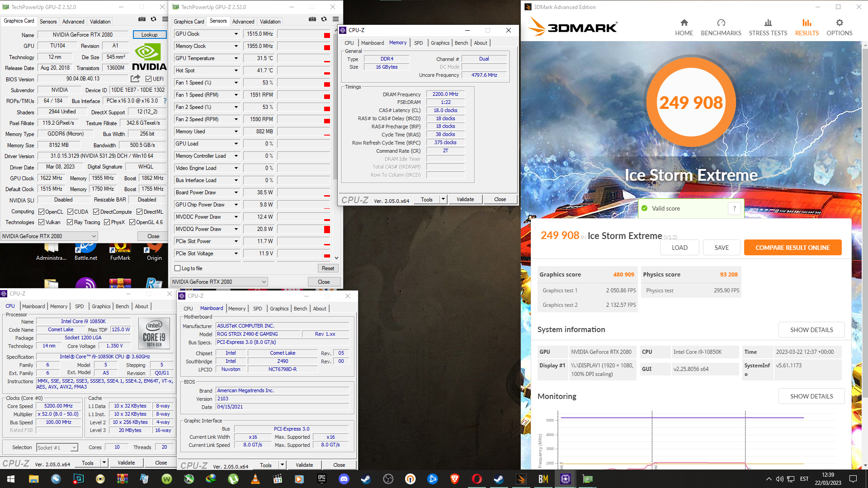The image size is (868, 488).
Task: Toggle the PhysX checkbox
Action: pos(107,222)
